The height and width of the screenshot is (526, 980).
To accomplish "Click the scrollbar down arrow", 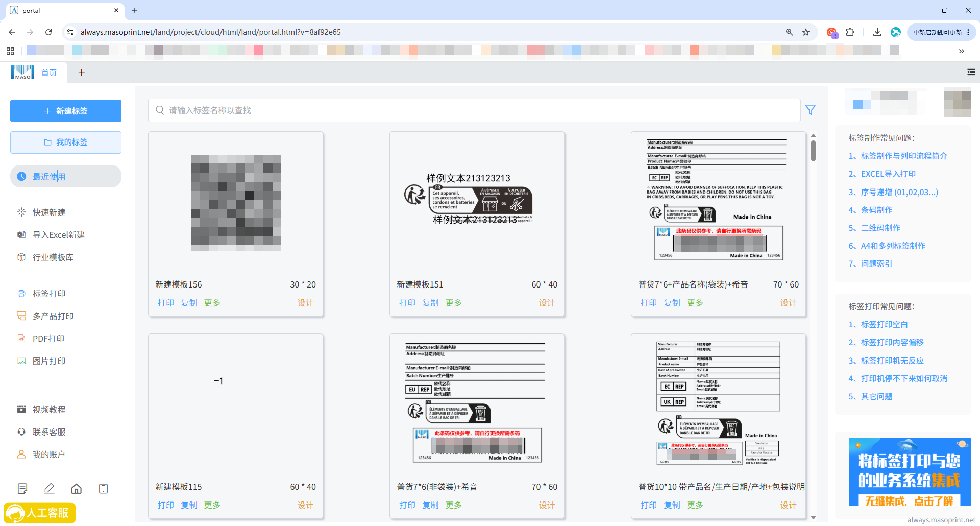I will pos(813,517).
